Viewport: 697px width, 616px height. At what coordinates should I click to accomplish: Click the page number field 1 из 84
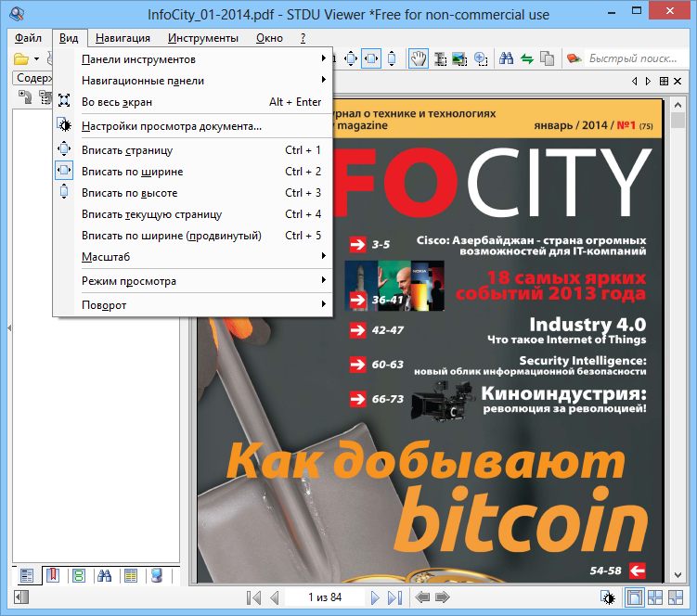click(325, 597)
